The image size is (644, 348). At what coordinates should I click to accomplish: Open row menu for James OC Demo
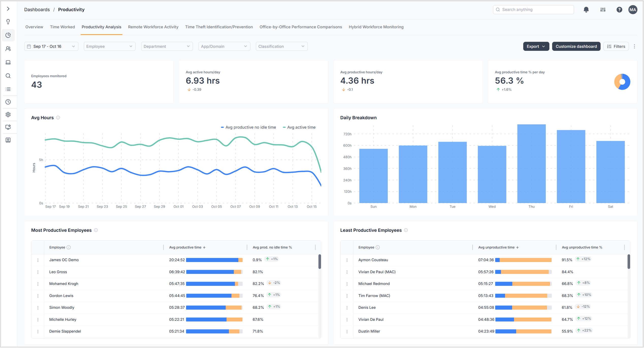click(38, 260)
